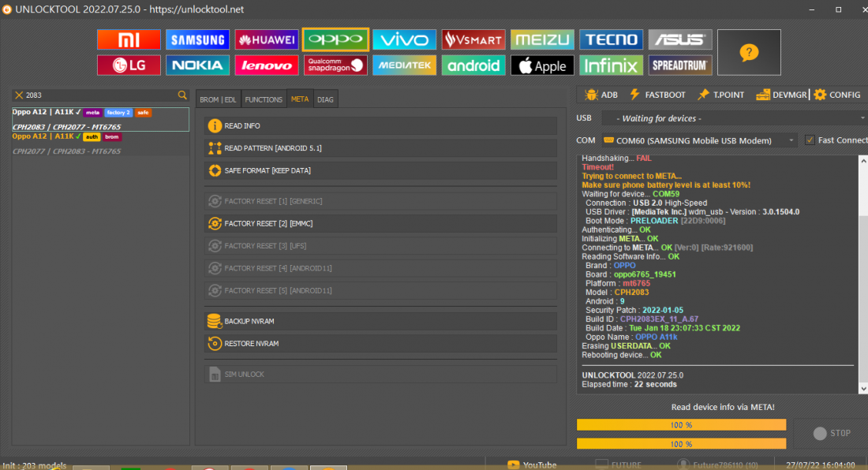
Task: Click READ PATTERN [ANDROID 5.1] button
Action: point(381,148)
